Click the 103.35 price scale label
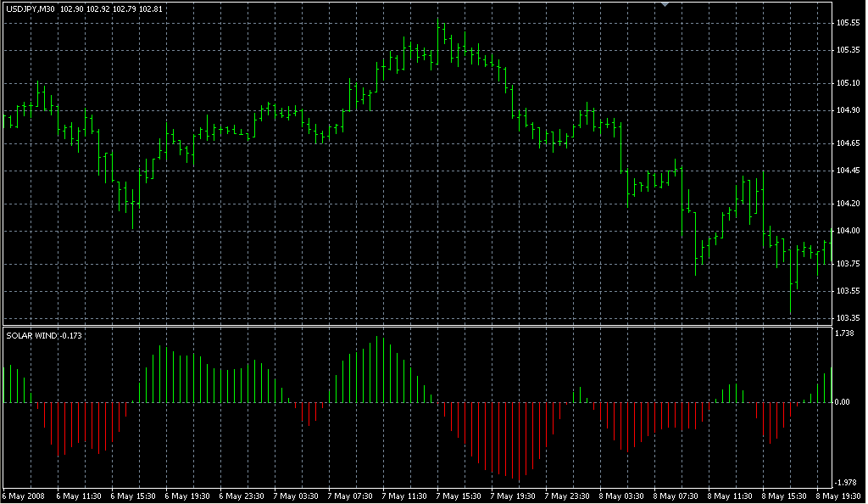 (x=847, y=318)
